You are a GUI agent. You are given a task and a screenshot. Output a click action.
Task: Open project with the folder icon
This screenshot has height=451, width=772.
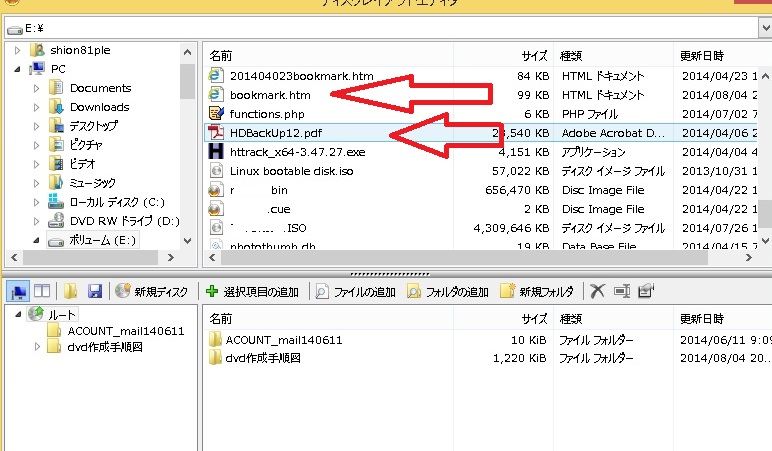[x=70, y=291]
